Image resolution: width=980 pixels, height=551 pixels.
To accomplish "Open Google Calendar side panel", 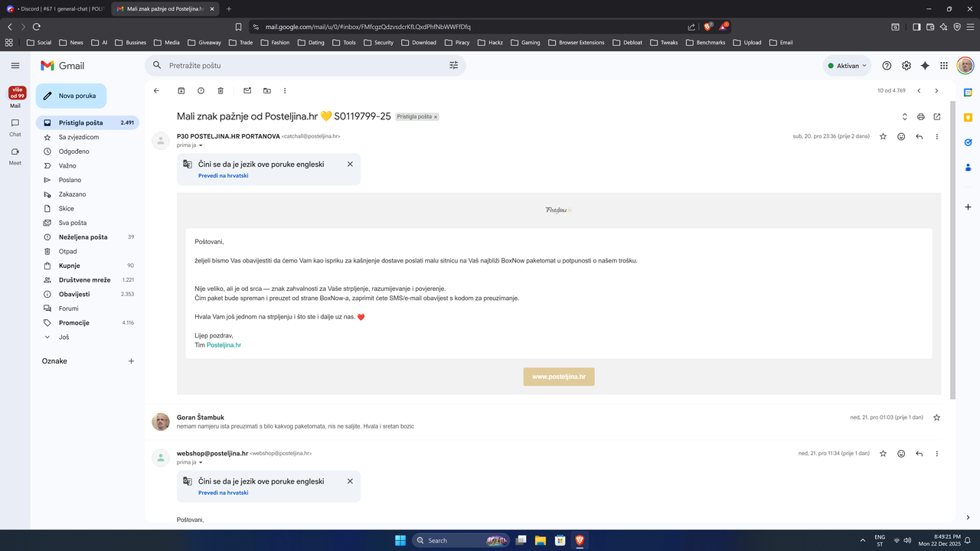I will 968,92.
